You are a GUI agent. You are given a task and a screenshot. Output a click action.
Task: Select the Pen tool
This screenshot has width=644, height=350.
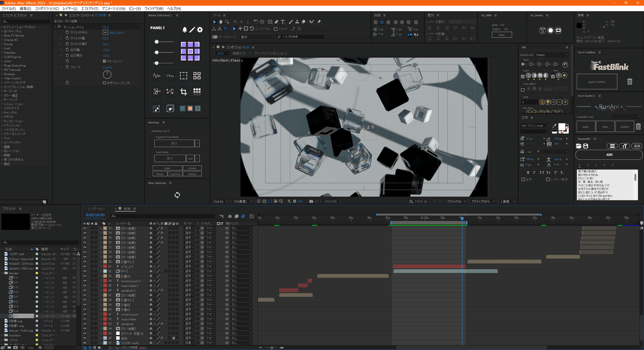click(276, 22)
